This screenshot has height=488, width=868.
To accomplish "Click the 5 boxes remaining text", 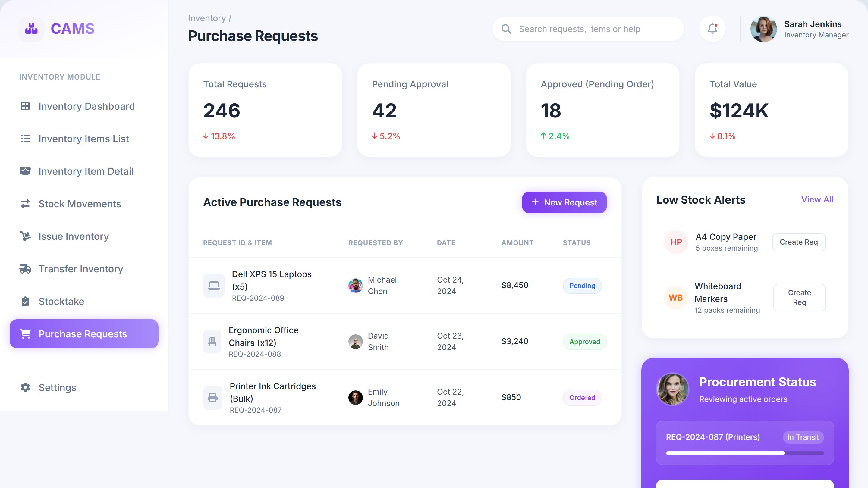I will (x=726, y=248).
